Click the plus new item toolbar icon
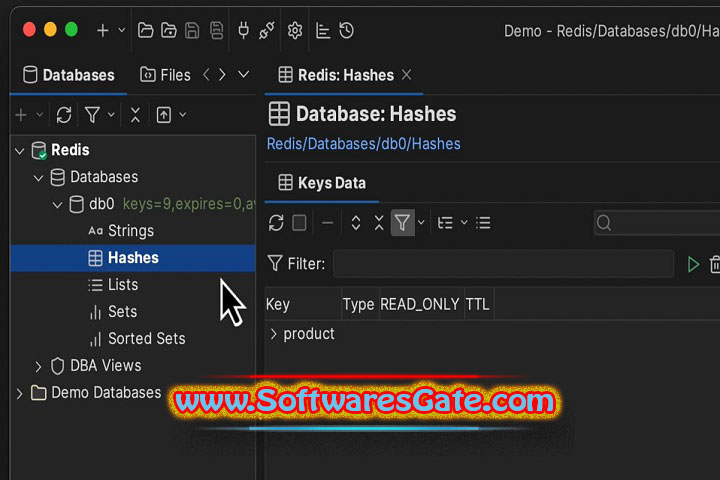 pos(102,31)
